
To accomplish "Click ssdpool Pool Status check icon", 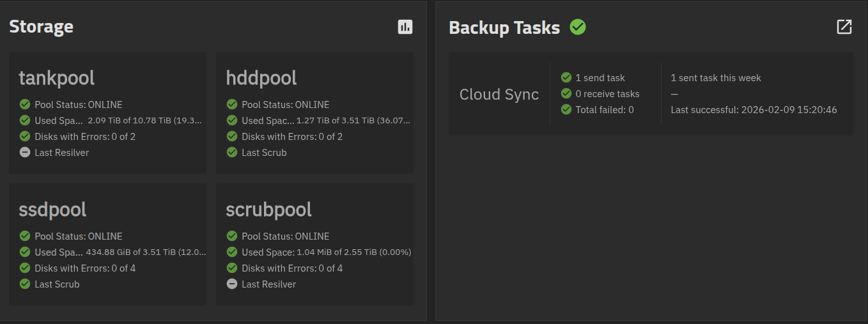I will click(x=25, y=236).
